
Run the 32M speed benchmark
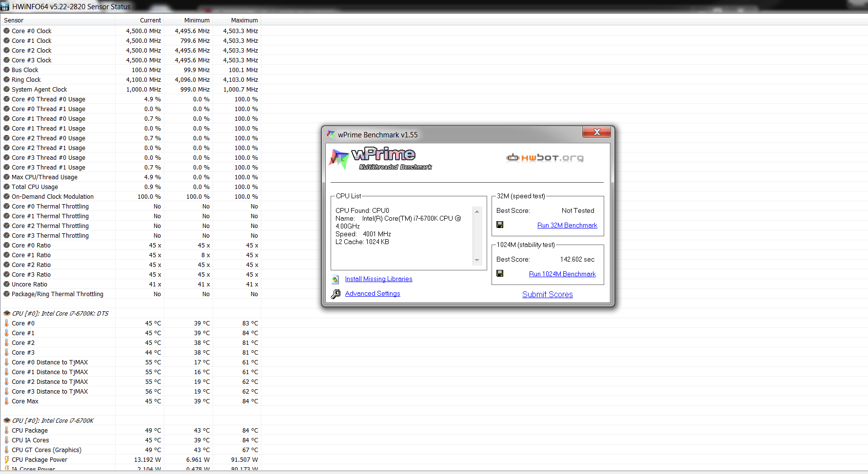pos(567,225)
